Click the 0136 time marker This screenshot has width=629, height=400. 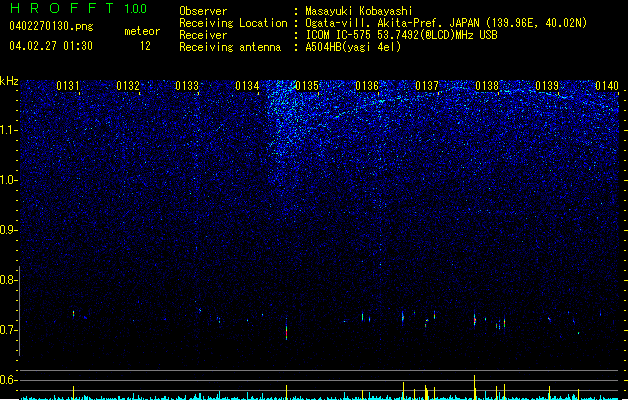367,86
